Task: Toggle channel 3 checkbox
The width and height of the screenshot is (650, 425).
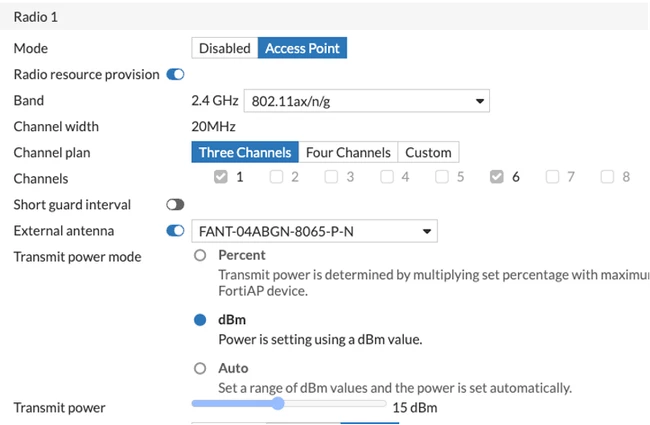Action: tap(331, 177)
